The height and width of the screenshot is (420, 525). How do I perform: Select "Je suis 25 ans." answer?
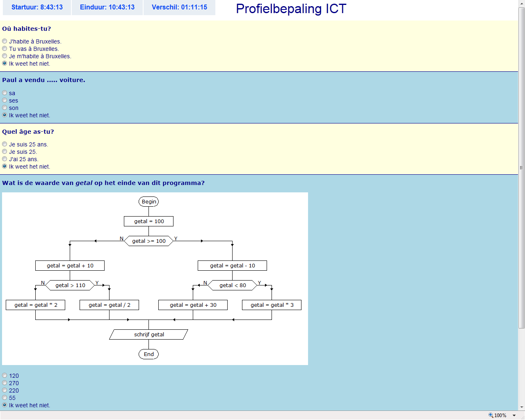5,144
